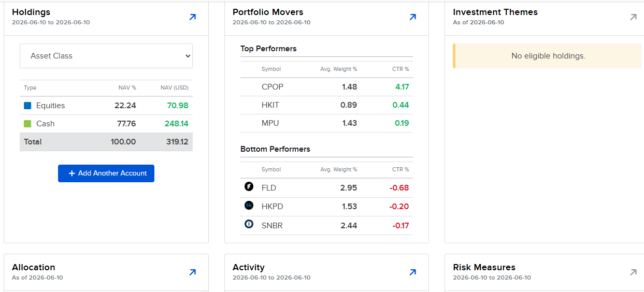Click the Investment Themes panel title
The image size is (644, 292).
(495, 12)
